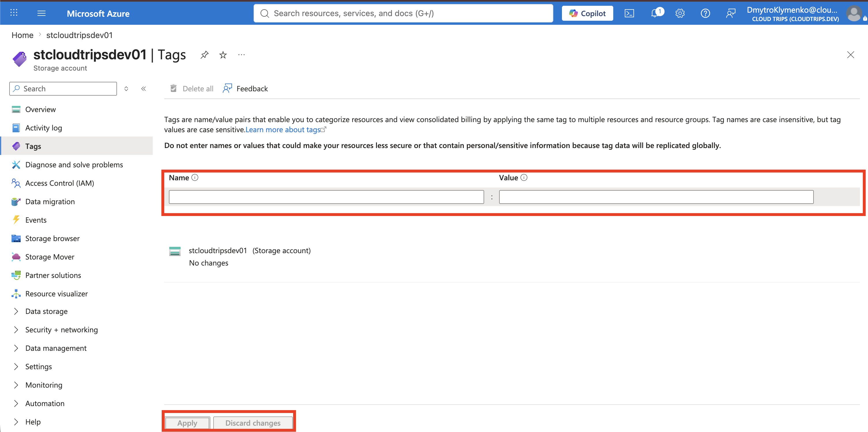This screenshot has height=432, width=868.
Task: Click the Discard changes button
Action: point(253,423)
